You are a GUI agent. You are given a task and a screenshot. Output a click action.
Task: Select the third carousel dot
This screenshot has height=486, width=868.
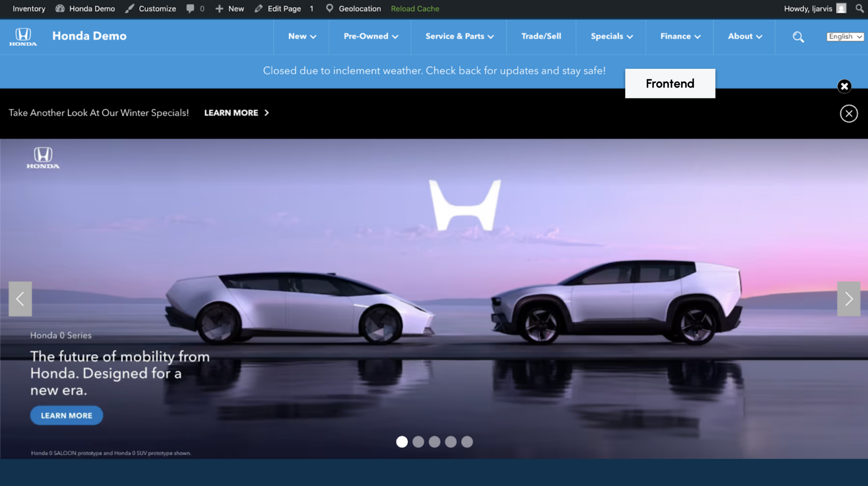(434, 442)
